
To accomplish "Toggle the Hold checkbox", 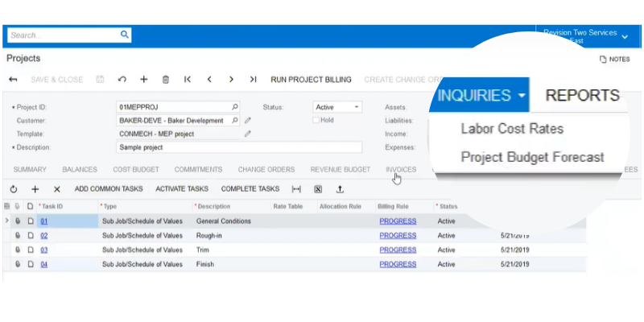I will [x=316, y=120].
